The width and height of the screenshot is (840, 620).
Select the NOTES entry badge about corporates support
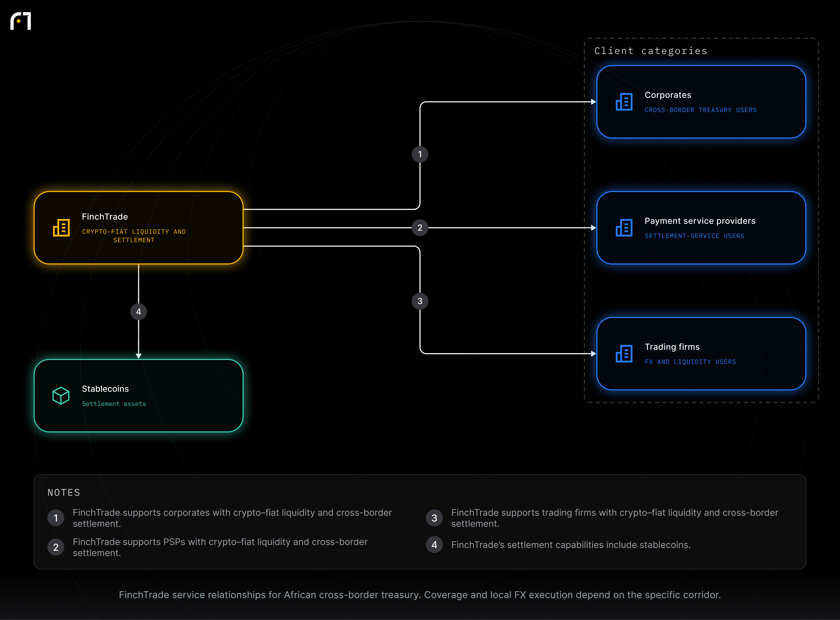(x=56, y=518)
